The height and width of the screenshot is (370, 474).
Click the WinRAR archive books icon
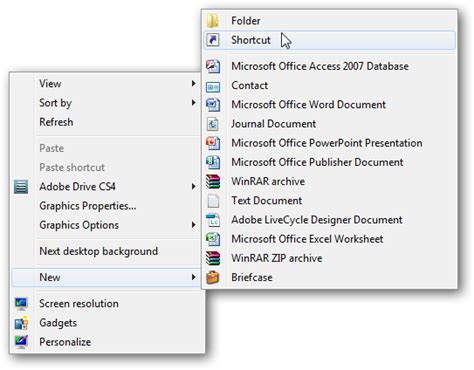tap(213, 182)
